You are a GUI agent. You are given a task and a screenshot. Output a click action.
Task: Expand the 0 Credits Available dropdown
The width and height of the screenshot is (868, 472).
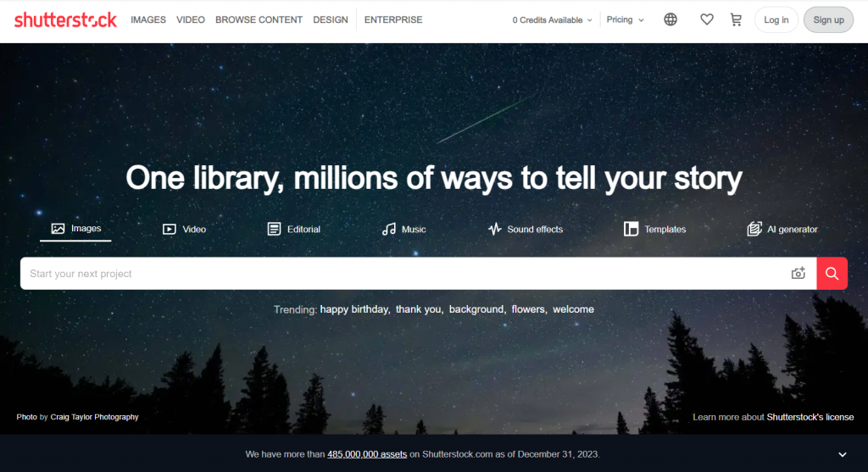tap(552, 20)
